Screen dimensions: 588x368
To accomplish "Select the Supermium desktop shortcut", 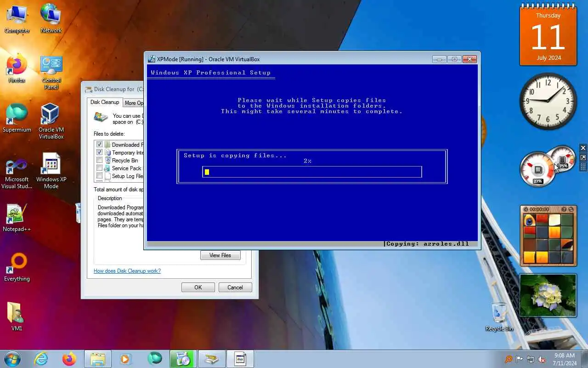I will click(17, 118).
